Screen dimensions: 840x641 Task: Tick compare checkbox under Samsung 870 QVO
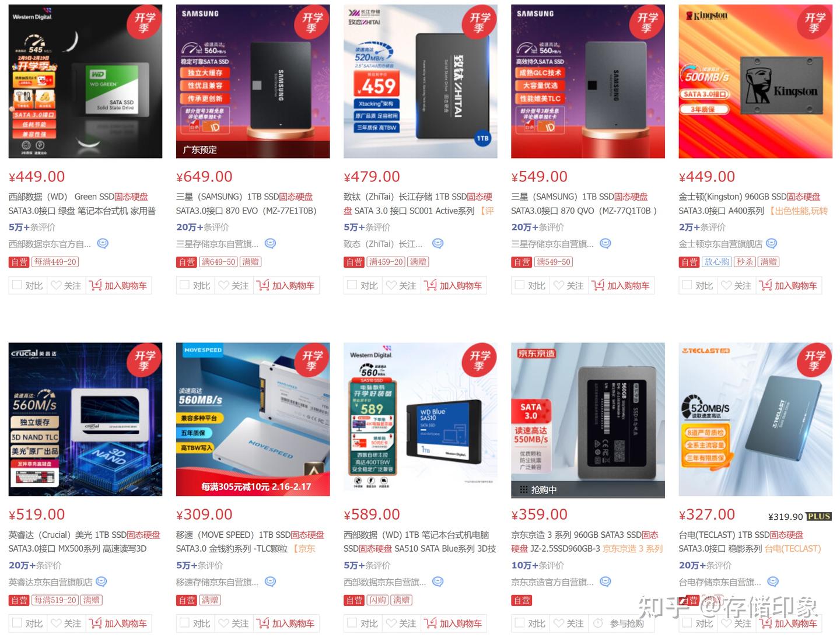coord(520,285)
